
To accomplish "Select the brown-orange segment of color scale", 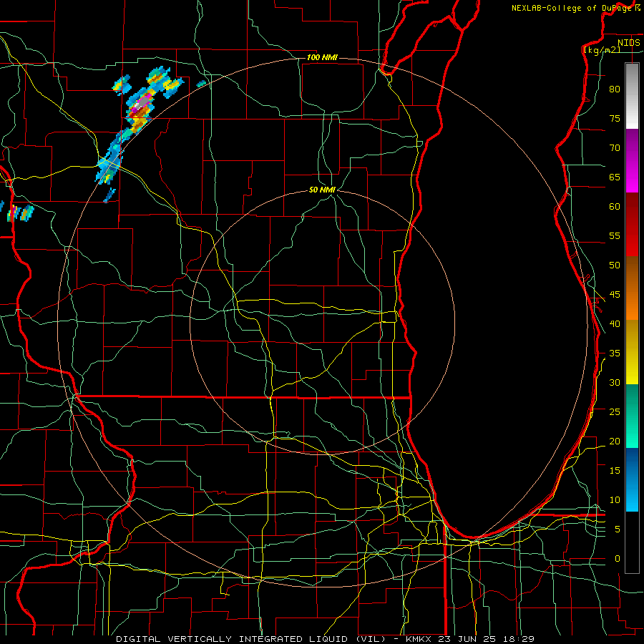I will tap(632, 288).
